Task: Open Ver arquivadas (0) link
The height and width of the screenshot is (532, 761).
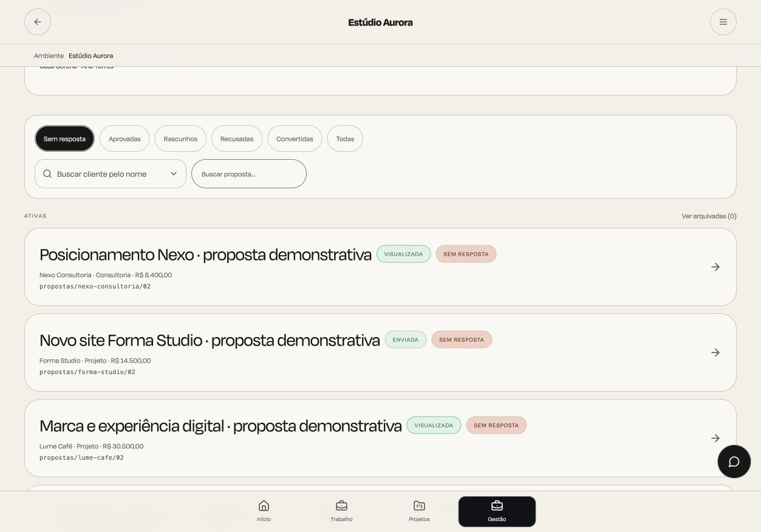Action: (x=709, y=216)
